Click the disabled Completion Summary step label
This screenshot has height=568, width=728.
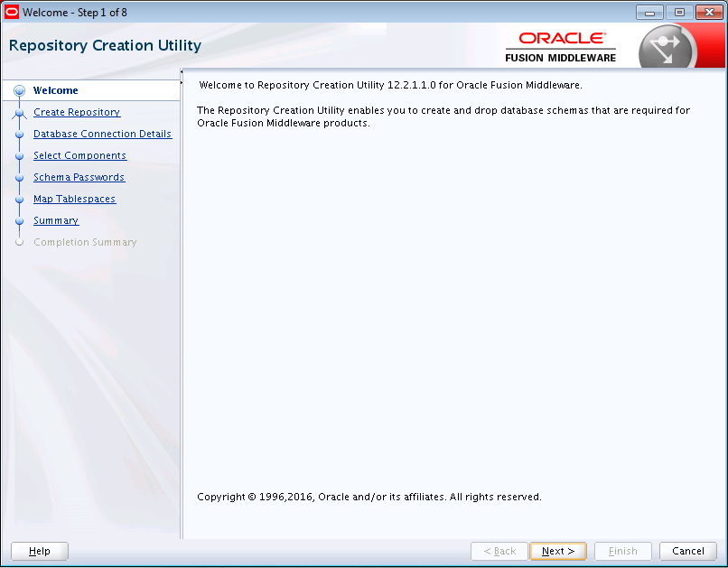[x=85, y=242]
